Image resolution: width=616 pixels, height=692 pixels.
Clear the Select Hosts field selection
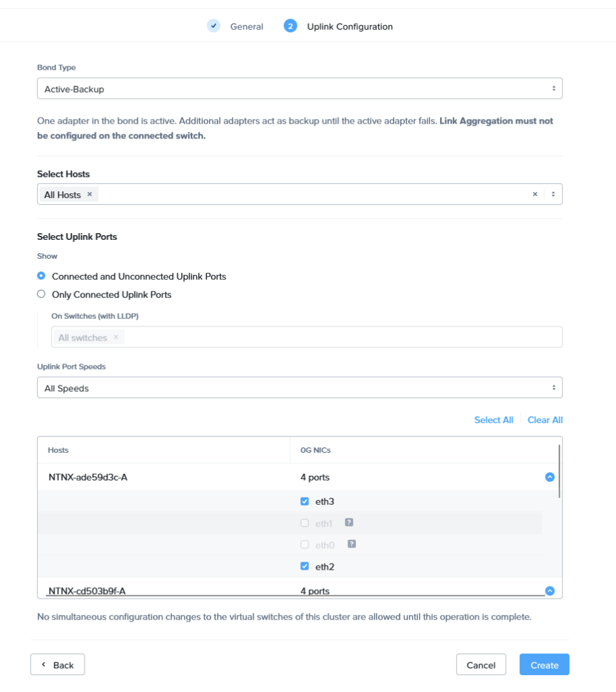point(535,195)
